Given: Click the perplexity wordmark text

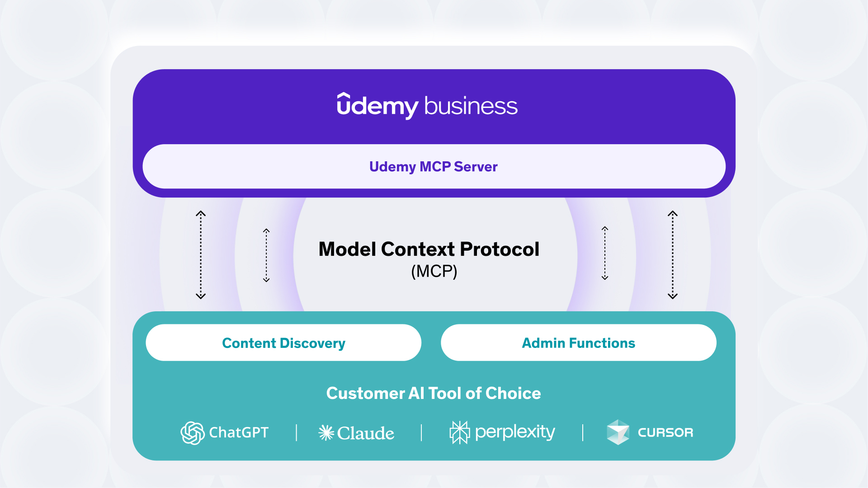Looking at the screenshot, I should coord(515,432).
